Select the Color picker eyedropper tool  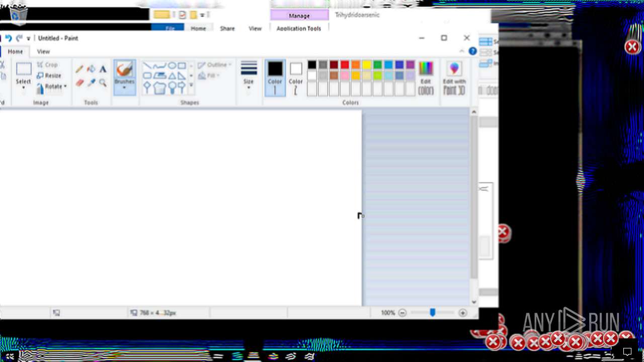pos(91,82)
